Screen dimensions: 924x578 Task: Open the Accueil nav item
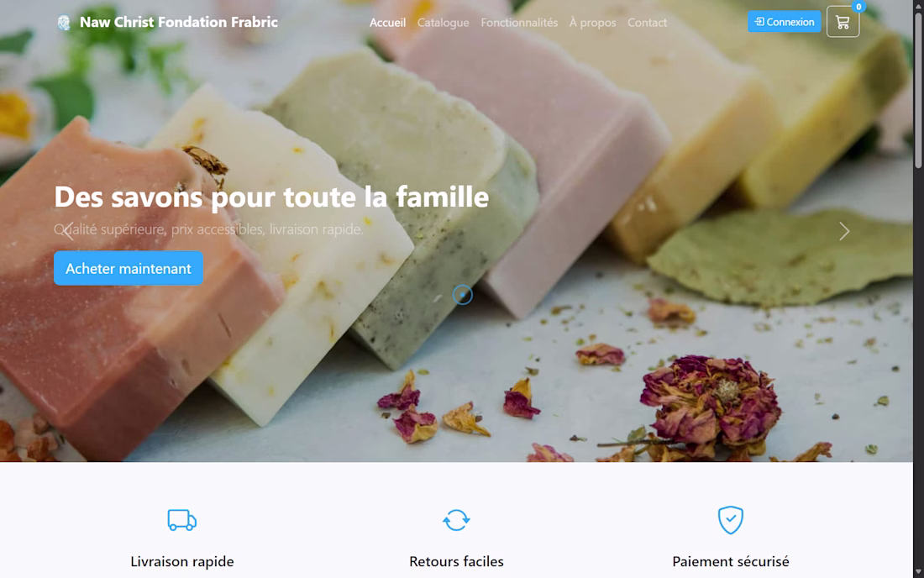pyautogui.click(x=387, y=23)
